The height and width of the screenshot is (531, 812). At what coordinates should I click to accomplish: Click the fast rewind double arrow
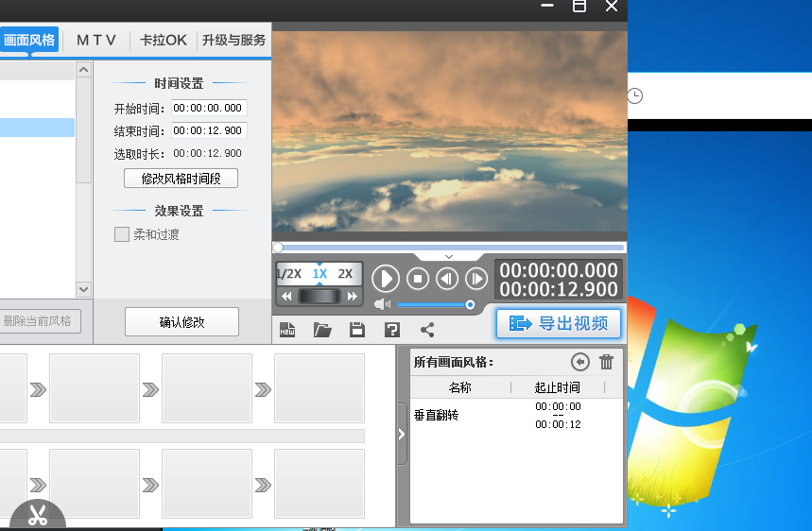[x=286, y=297]
